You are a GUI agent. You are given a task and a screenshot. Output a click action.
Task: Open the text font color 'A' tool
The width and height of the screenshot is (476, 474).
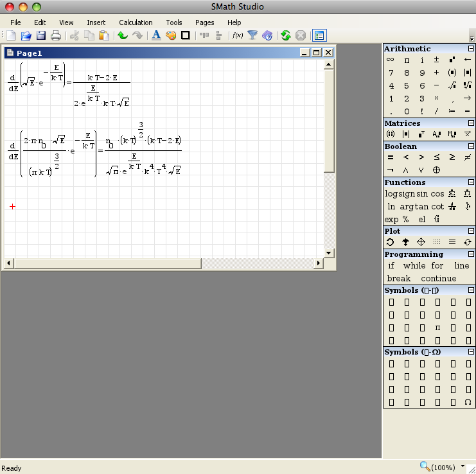[156, 35]
